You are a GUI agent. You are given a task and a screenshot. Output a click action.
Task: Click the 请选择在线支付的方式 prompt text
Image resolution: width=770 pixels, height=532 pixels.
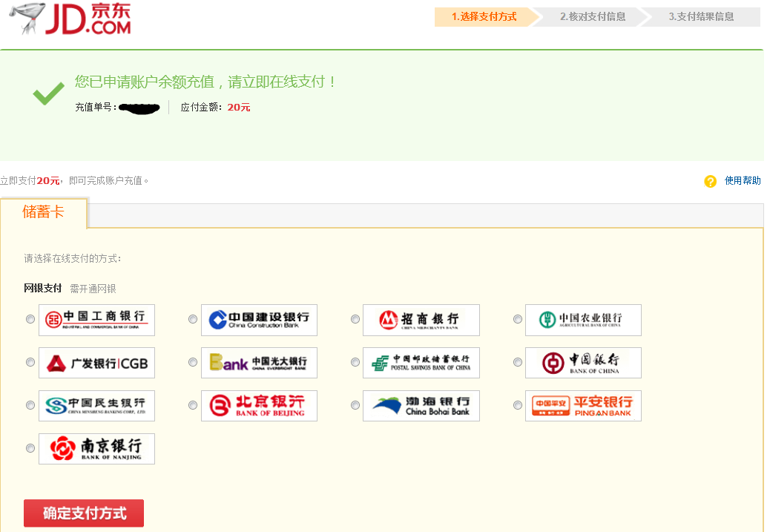point(73,258)
